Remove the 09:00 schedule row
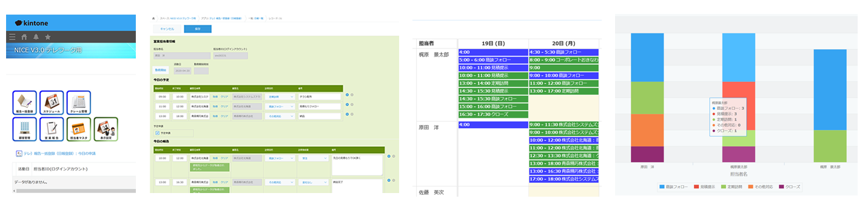868x224 pixels. coord(352,94)
